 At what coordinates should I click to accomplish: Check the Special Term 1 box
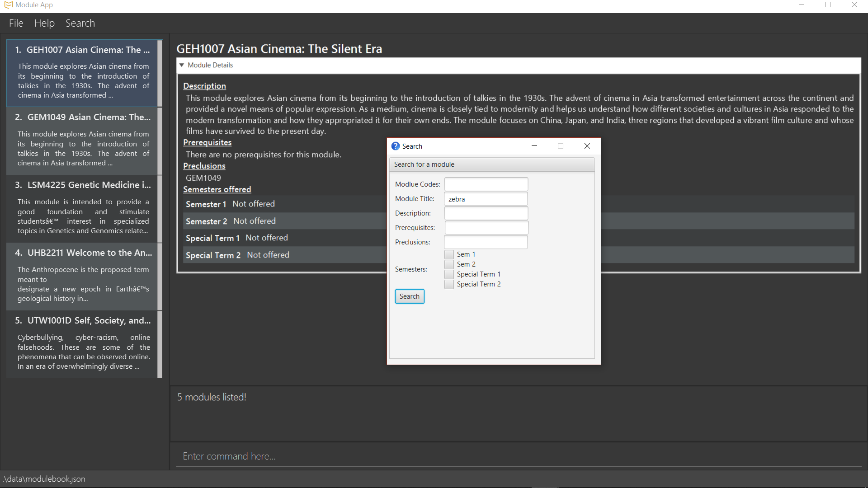(x=449, y=274)
